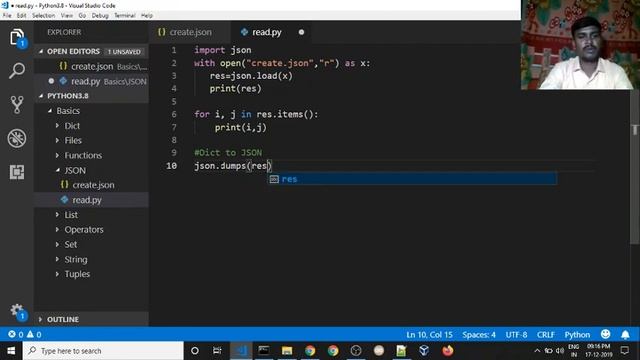Select the read.py editor tab
The width and height of the screenshot is (640, 360).
click(x=271, y=32)
